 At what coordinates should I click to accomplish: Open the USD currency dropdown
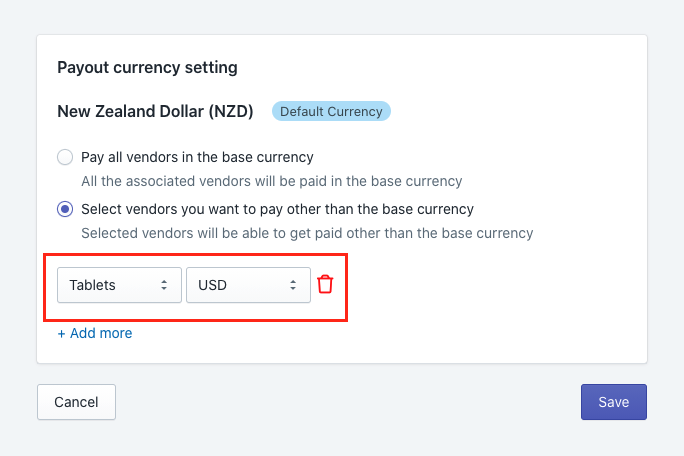tap(248, 285)
